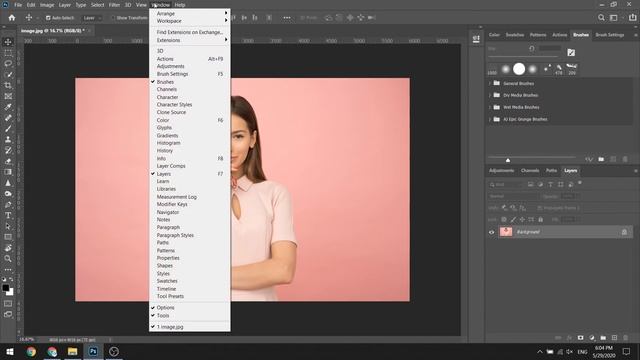Open the three-dots more options in options bar

287,18
